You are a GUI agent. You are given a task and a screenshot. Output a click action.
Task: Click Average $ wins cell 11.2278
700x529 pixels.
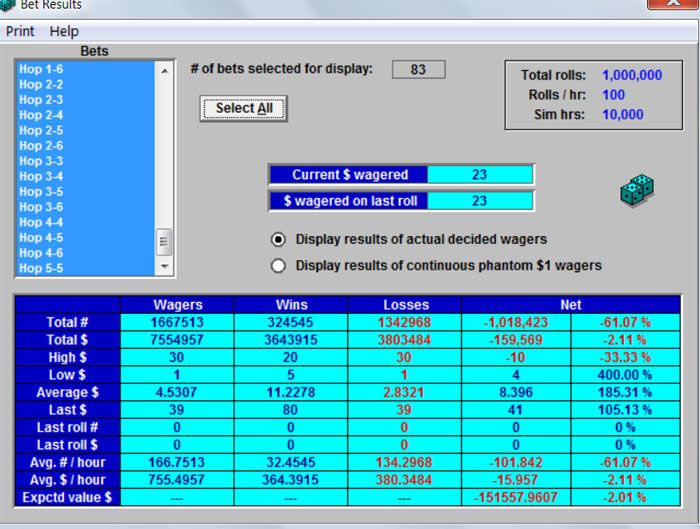point(291,392)
